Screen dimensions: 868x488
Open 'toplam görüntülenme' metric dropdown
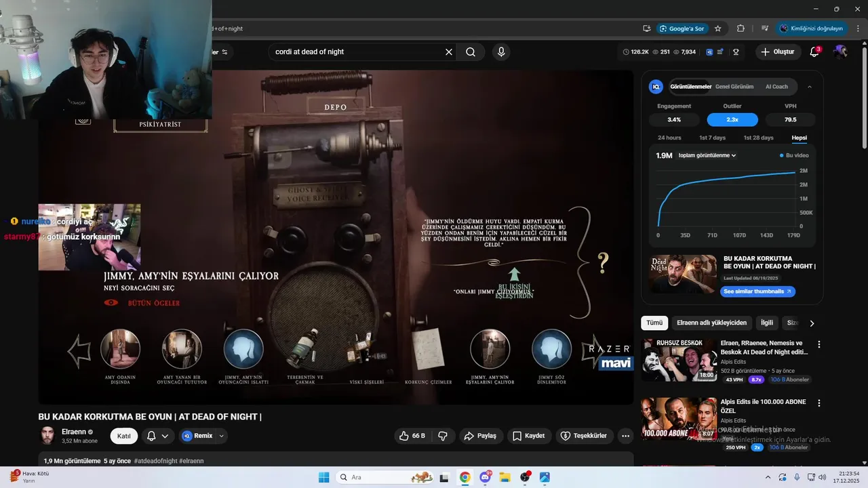[707, 155]
